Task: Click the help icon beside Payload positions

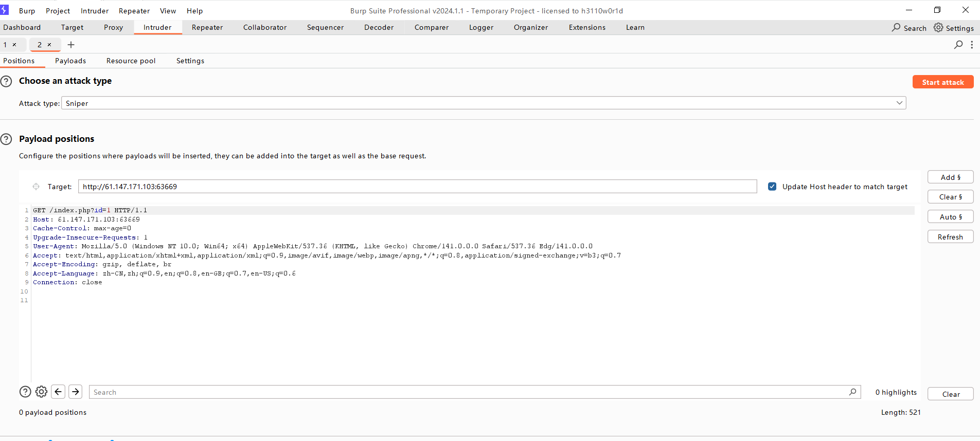Action: click(6, 139)
